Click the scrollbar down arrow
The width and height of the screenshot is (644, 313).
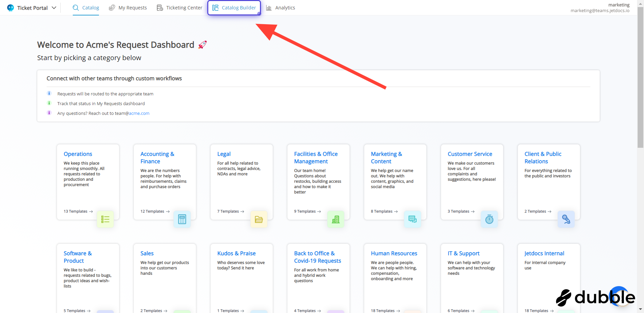click(x=640, y=309)
